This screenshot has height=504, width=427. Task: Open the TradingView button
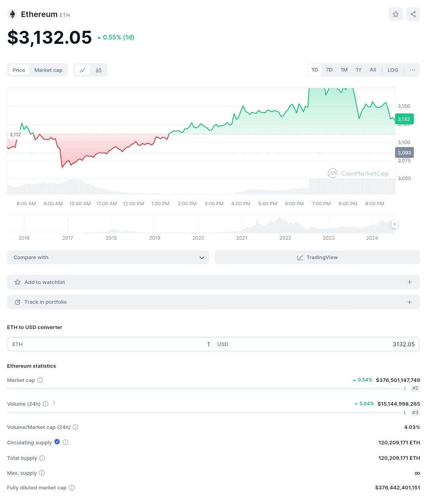[317, 258]
